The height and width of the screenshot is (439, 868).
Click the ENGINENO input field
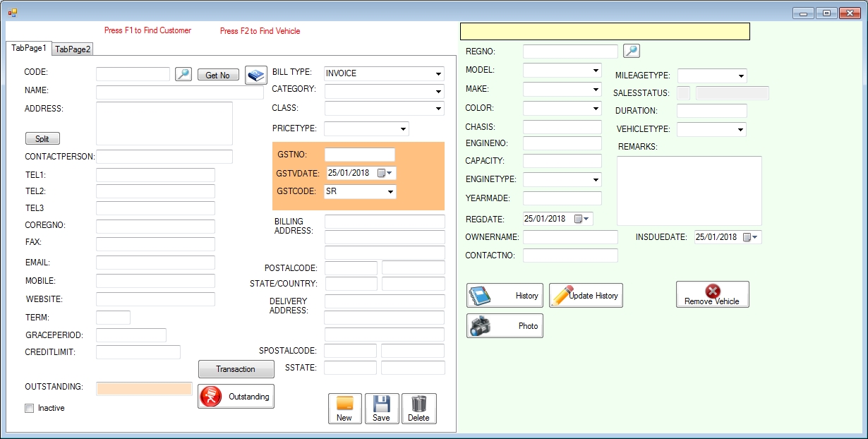click(x=562, y=143)
